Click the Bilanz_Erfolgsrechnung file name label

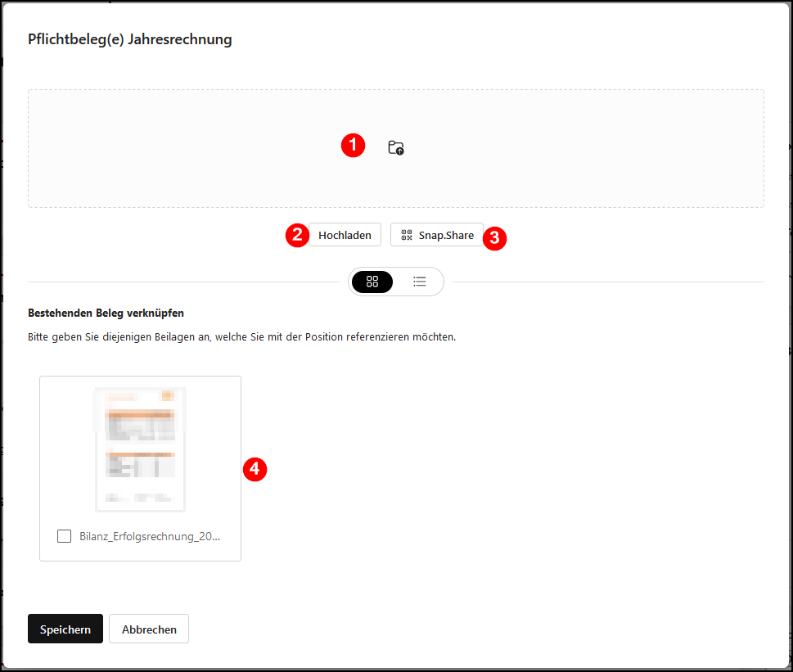150,536
